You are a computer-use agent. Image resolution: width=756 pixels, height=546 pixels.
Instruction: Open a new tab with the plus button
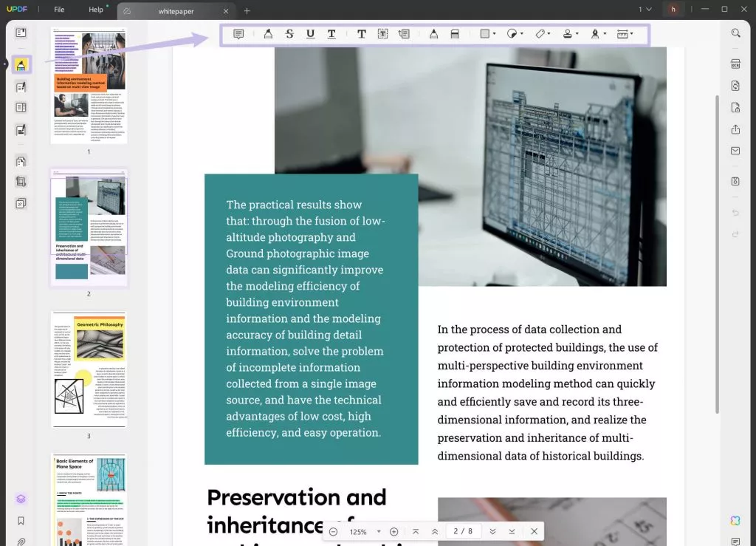point(247,10)
